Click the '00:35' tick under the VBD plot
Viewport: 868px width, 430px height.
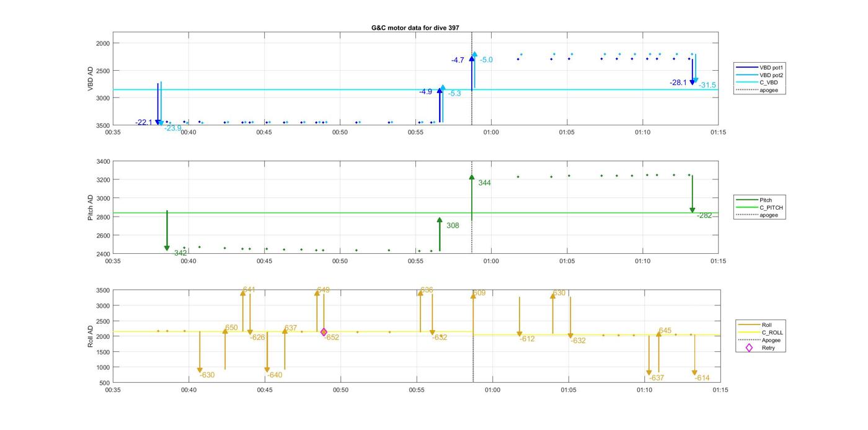point(113,132)
